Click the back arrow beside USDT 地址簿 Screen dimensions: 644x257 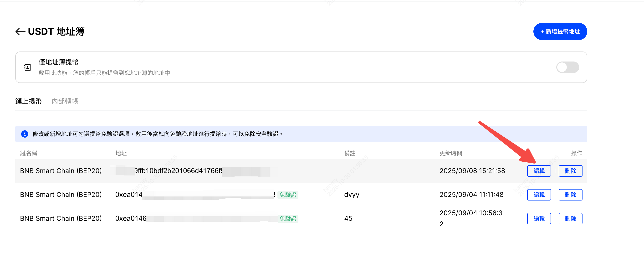click(x=20, y=32)
